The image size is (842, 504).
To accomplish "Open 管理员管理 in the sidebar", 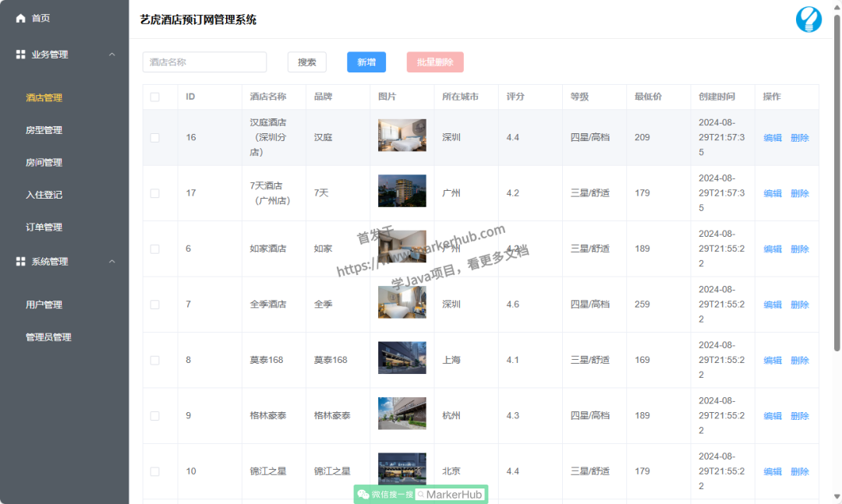I will [x=48, y=337].
